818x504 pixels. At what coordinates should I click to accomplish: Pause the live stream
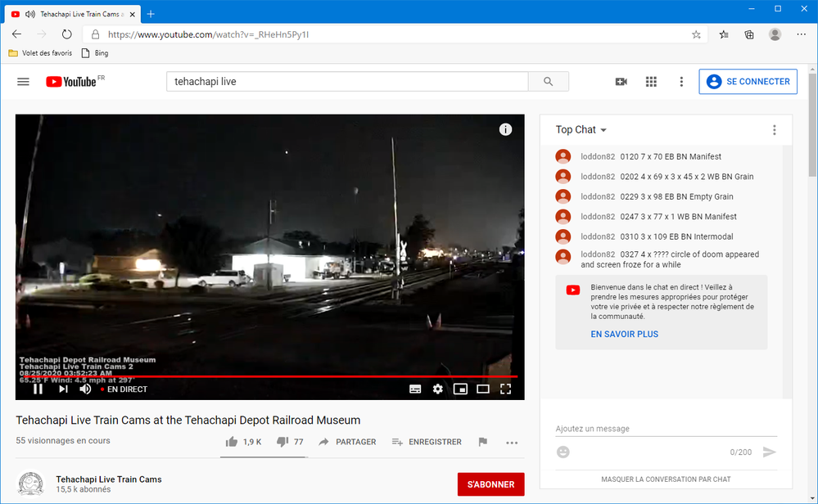[38, 389]
